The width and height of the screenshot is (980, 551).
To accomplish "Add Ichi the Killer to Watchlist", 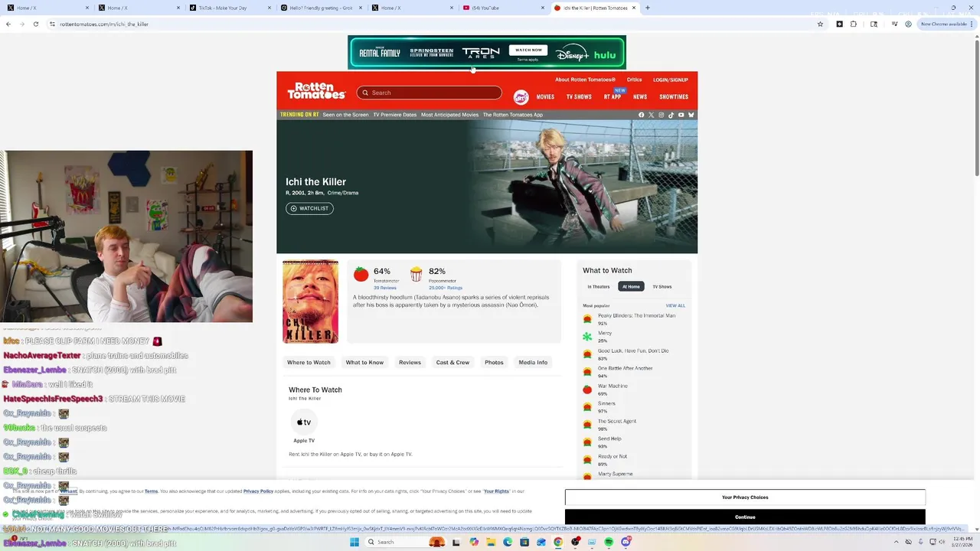I will coord(309,208).
